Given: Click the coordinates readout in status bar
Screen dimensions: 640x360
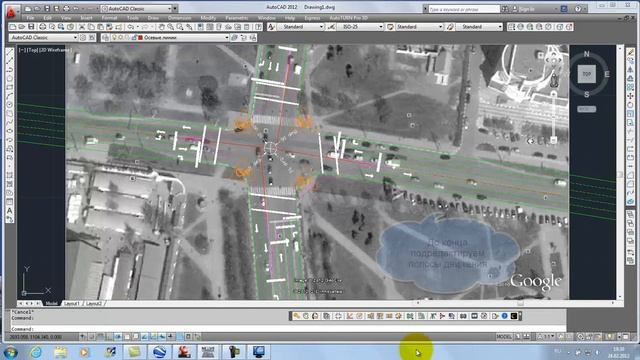Looking at the screenshot, I should point(36,337).
